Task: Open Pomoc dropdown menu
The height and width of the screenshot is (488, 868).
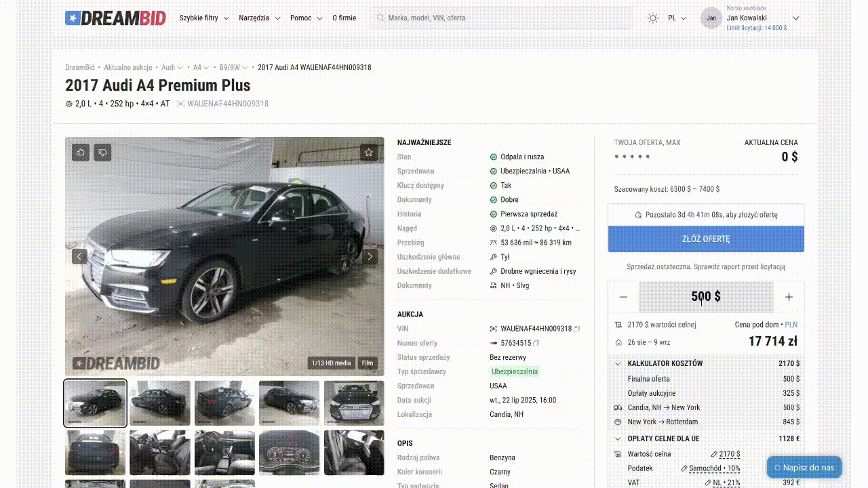Action: [x=307, y=18]
